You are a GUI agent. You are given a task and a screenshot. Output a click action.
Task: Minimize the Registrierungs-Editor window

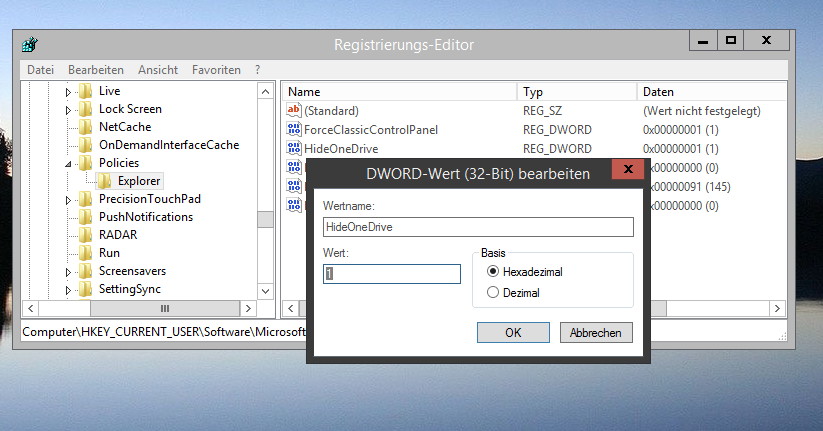(x=703, y=40)
